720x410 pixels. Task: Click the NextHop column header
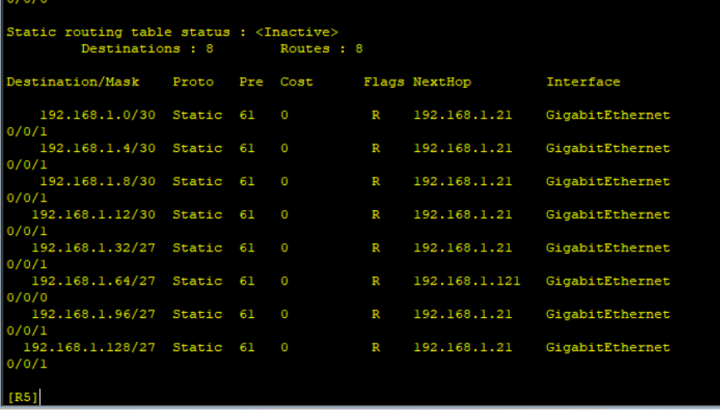442,82
